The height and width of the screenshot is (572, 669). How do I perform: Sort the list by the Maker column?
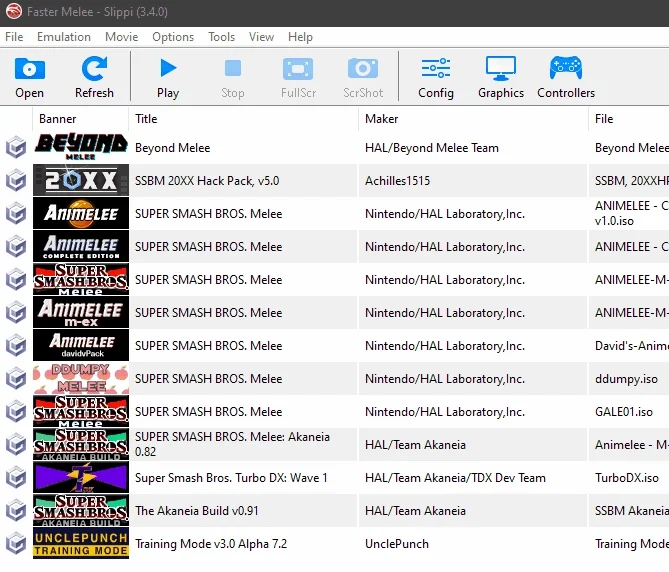(x=381, y=119)
